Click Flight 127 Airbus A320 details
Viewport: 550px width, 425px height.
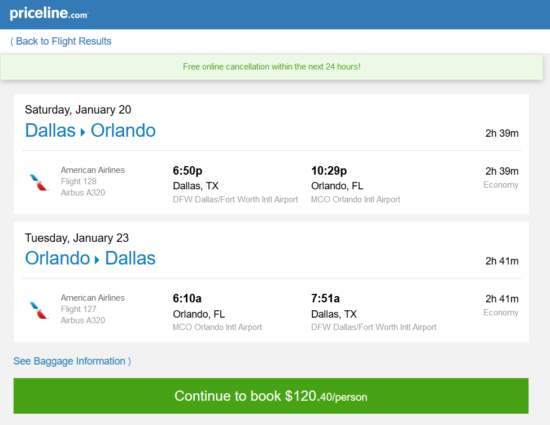pos(83,315)
